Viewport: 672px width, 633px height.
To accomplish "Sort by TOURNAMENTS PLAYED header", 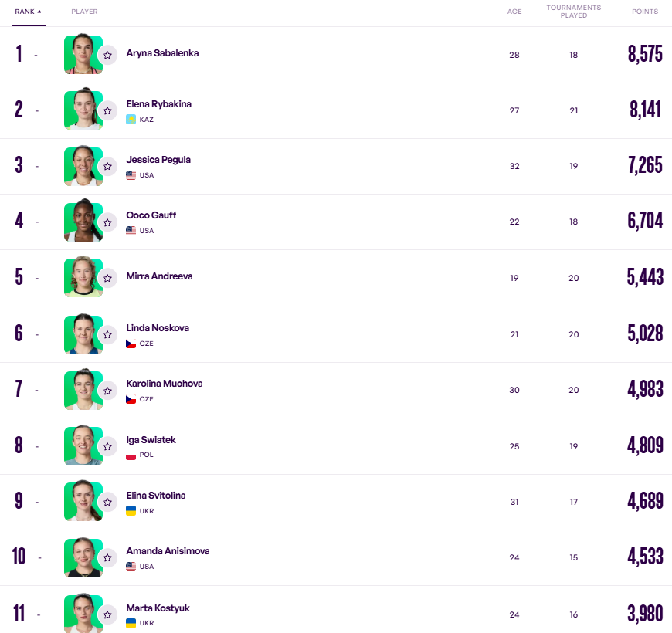I will point(573,12).
